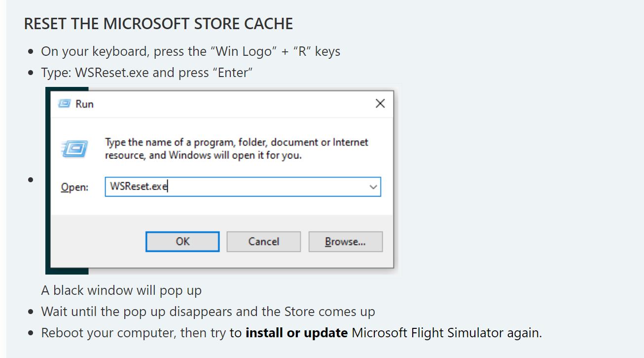Click the "Open:" label in Run dialog
The height and width of the screenshot is (358, 644).
[x=74, y=187]
